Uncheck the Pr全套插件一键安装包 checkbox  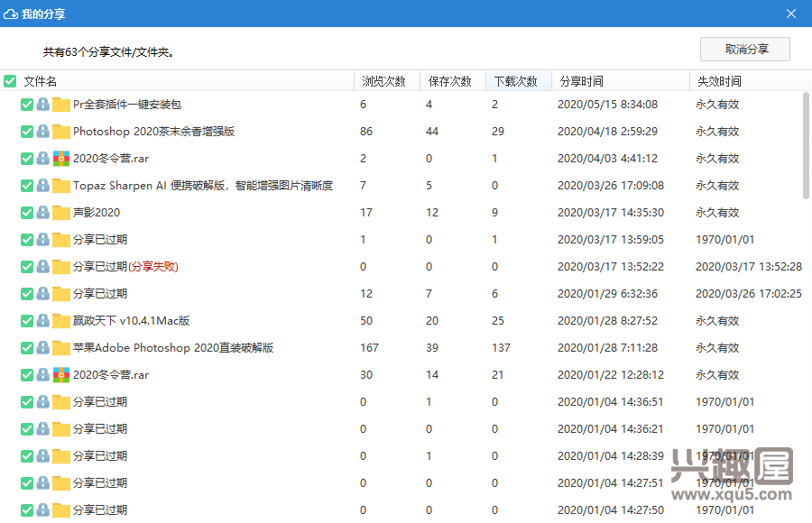(x=27, y=105)
